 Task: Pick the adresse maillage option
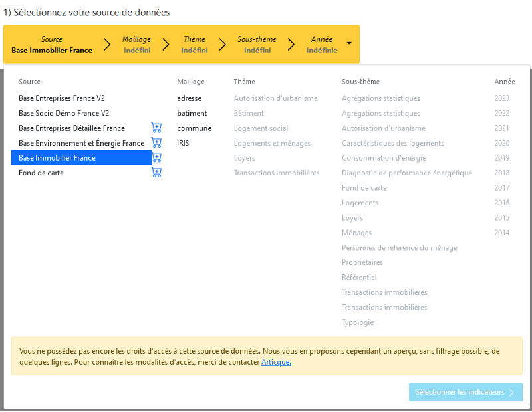pos(189,98)
